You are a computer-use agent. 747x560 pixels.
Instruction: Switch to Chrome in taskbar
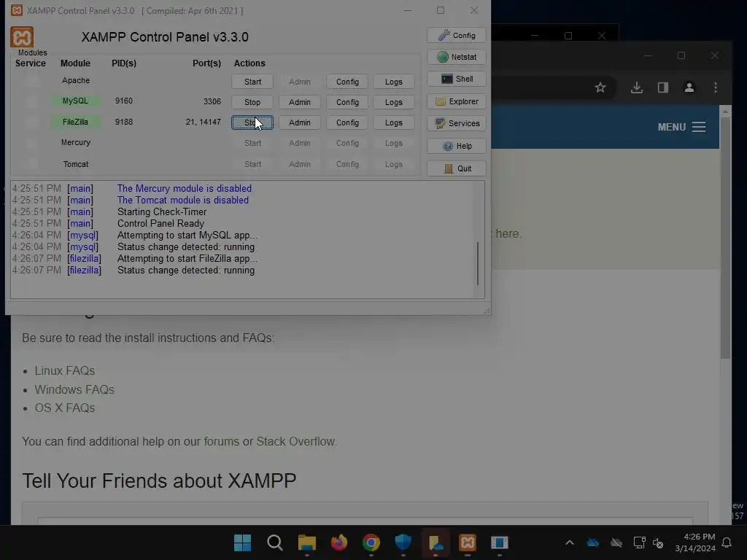point(371,542)
